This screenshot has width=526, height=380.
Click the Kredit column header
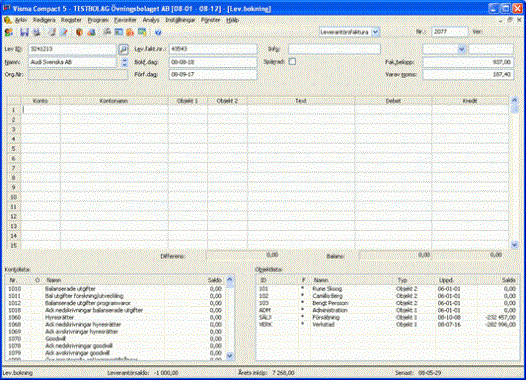point(470,101)
